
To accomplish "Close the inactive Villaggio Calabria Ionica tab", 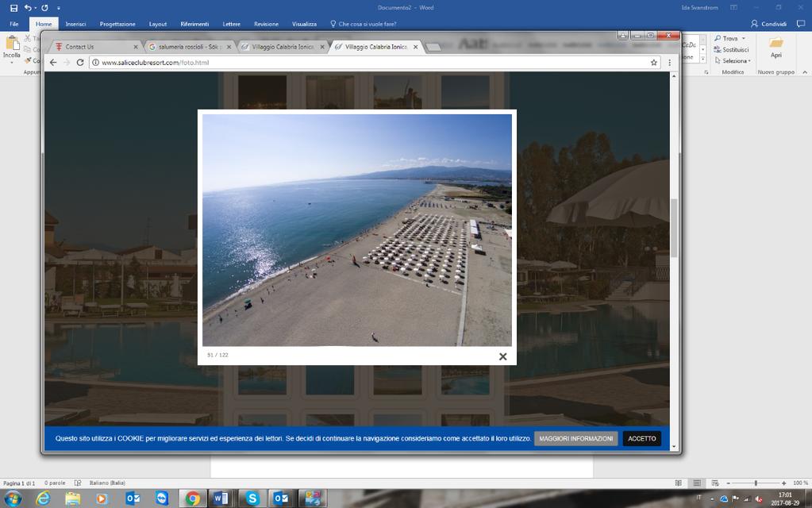I will 322,47.
